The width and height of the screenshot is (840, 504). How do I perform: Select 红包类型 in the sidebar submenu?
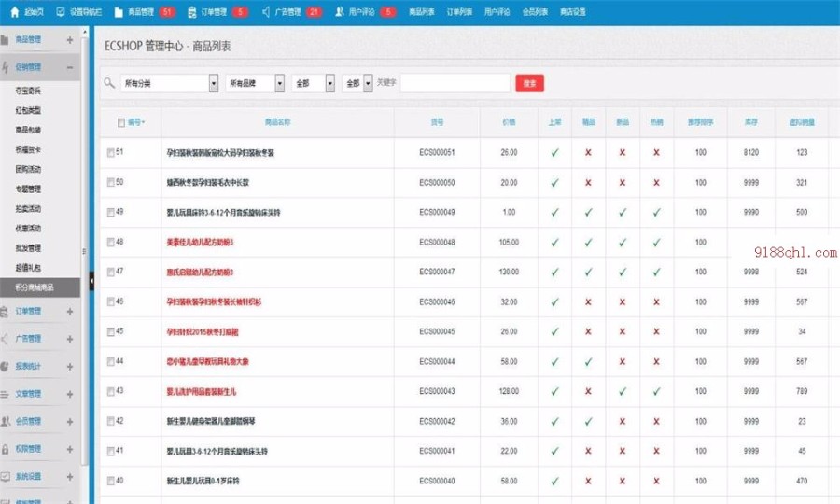[x=28, y=110]
